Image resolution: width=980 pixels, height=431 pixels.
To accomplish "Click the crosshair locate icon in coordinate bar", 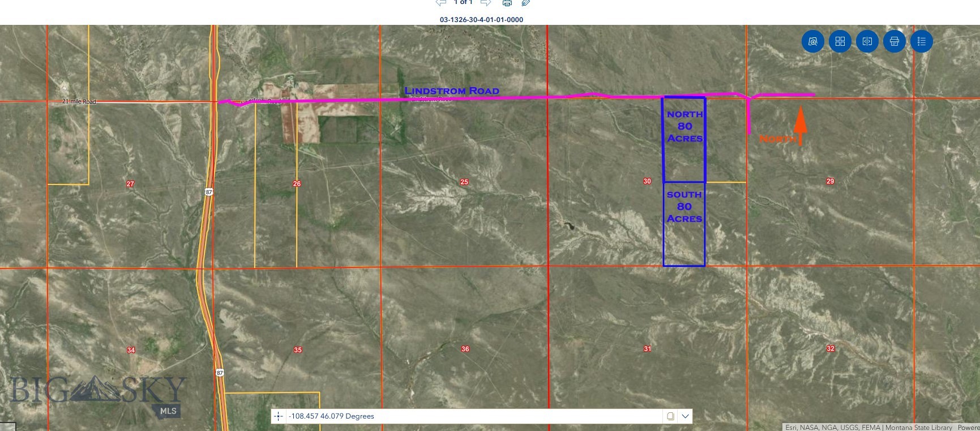I will click(x=279, y=416).
